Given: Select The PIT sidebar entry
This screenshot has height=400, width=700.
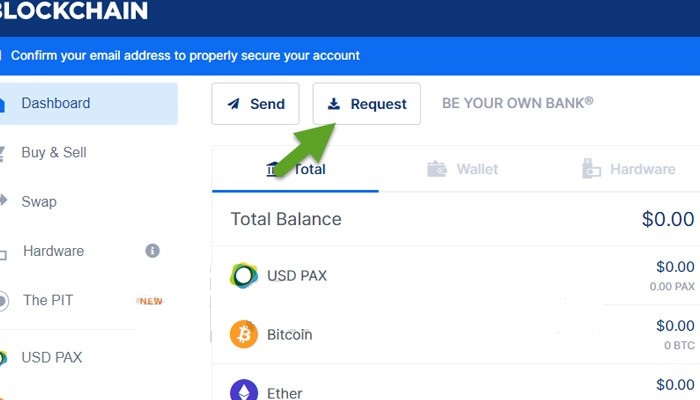Looking at the screenshot, I should pyautogui.click(x=48, y=300).
